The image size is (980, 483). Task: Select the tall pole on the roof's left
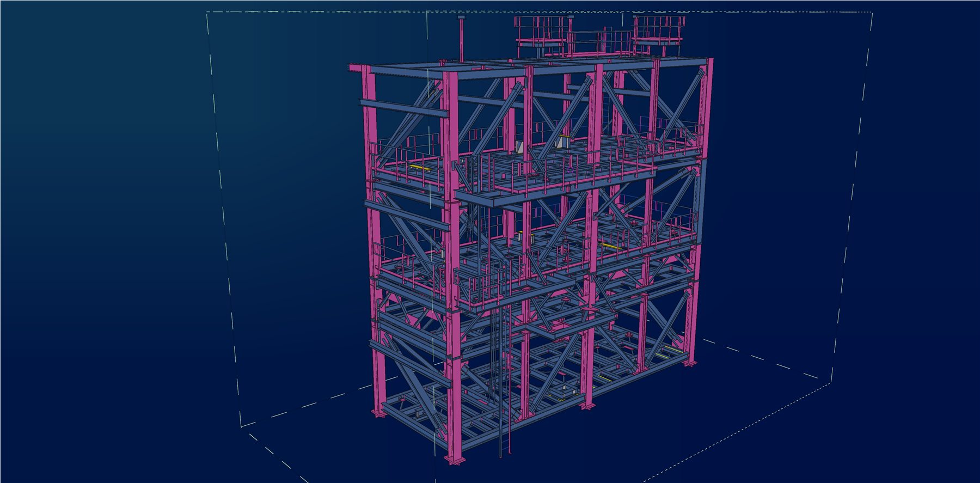462,39
